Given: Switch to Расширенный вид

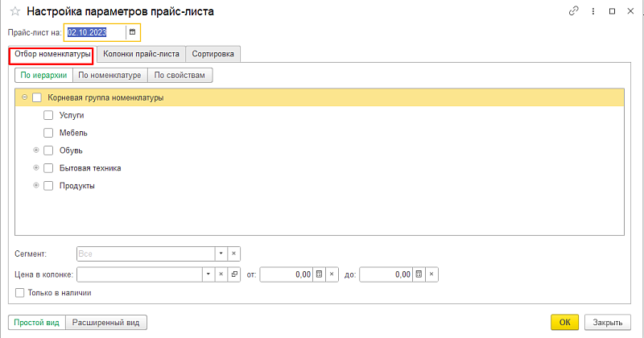Looking at the screenshot, I should point(105,323).
